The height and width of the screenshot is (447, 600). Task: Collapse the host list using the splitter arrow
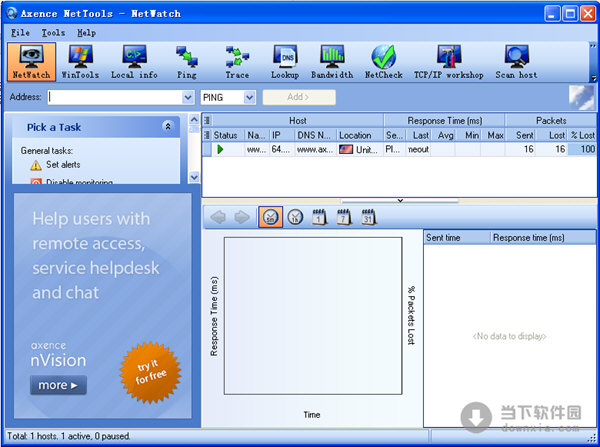pyautogui.click(x=400, y=201)
